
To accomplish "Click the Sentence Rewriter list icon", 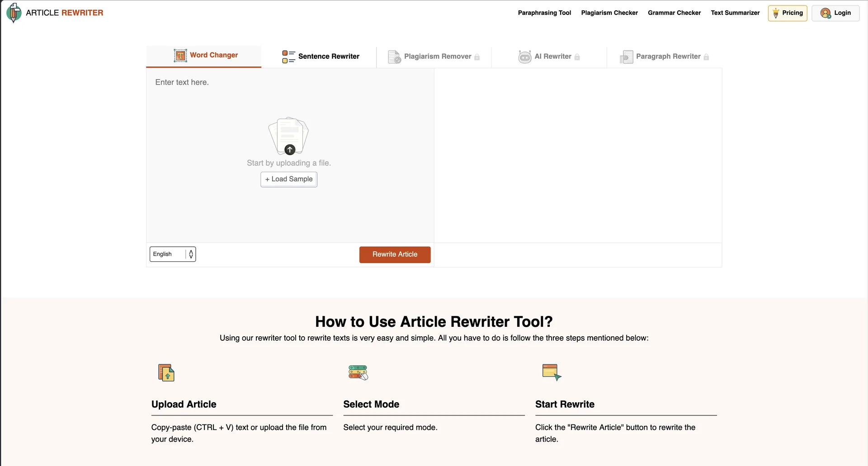I will click(x=288, y=56).
